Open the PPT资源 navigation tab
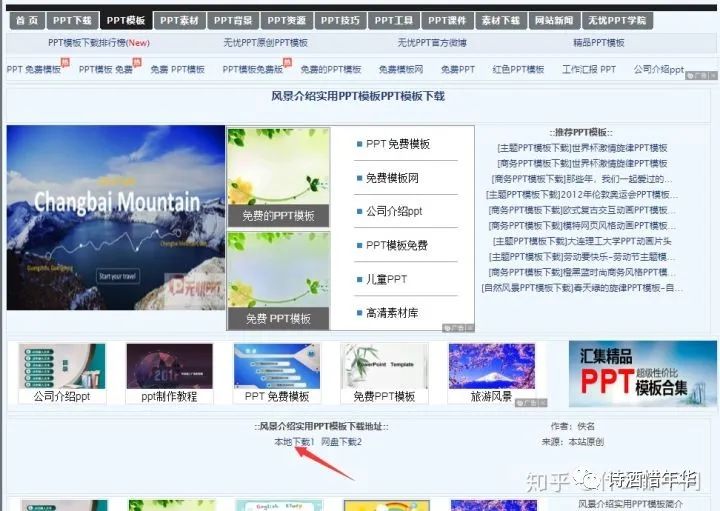The width and height of the screenshot is (720, 511). tap(287, 20)
